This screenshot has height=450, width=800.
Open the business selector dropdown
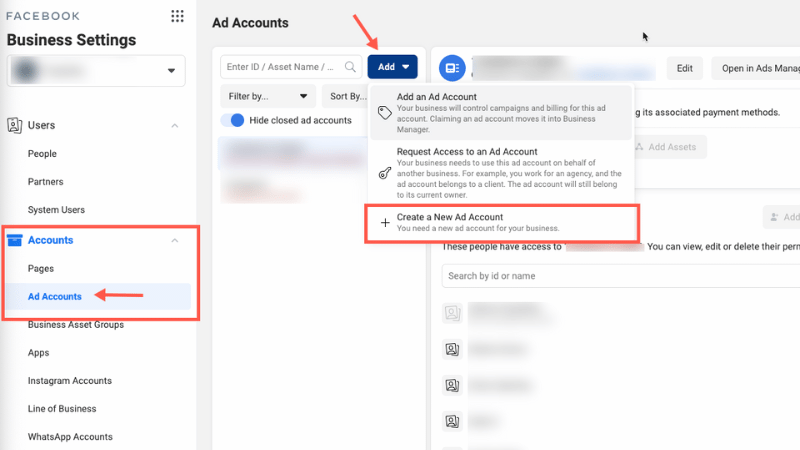click(96, 71)
